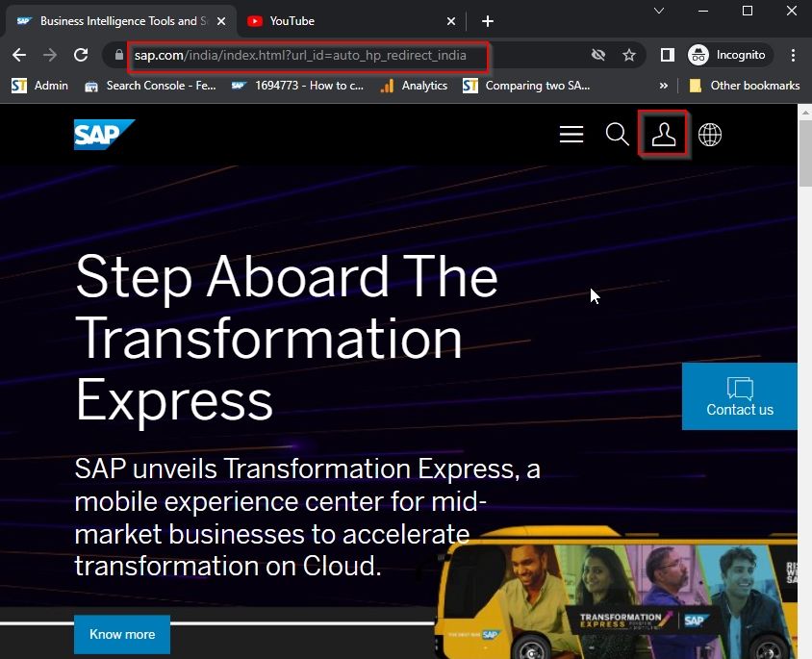Open the SAP site search
The image size is (812, 659).
pyautogui.click(x=618, y=134)
